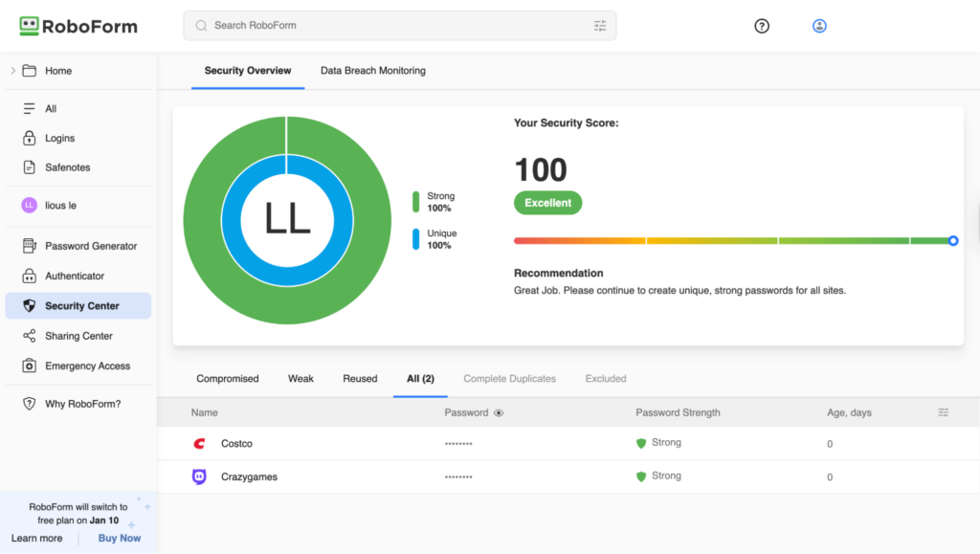Switch to Data Breach Monitoring tab
The width and height of the screenshot is (980, 554).
[x=373, y=71]
